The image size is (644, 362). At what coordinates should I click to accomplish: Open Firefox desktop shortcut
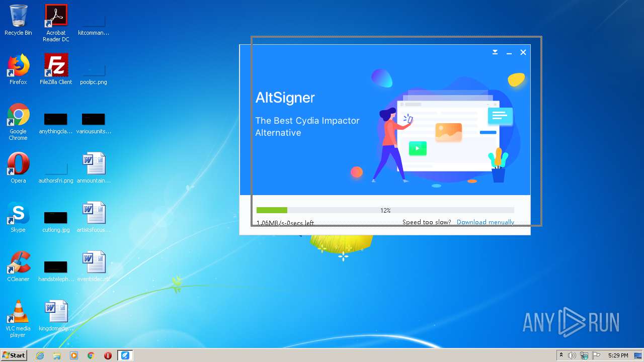(18, 69)
